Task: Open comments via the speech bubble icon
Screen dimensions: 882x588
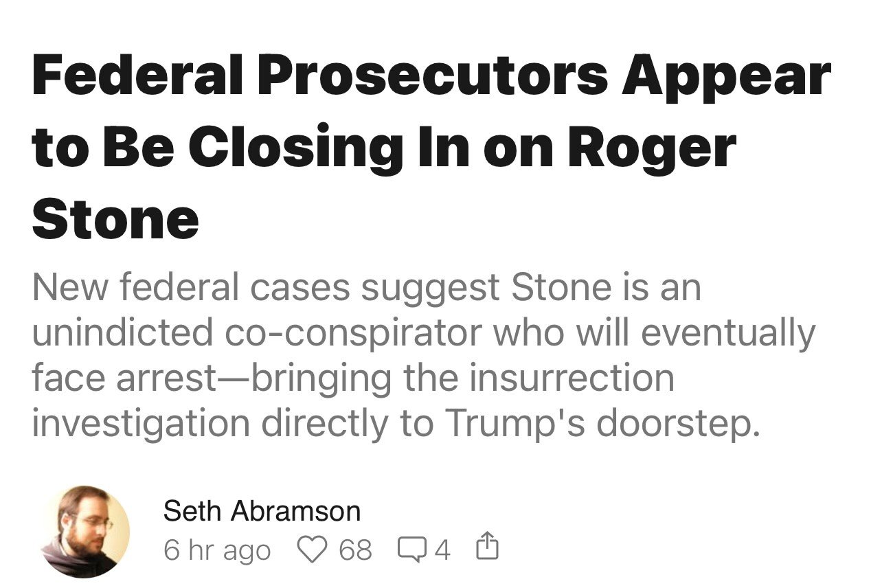Action: pyautogui.click(x=412, y=549)
